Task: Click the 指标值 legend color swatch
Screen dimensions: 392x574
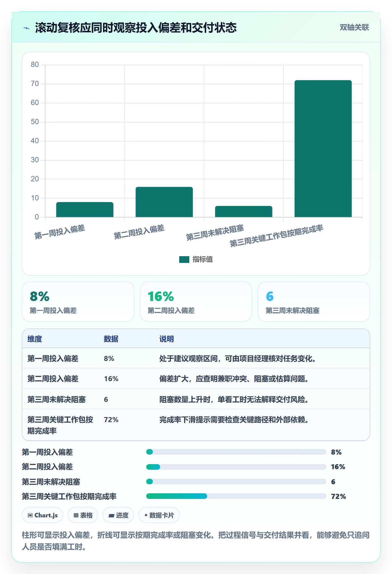Action: [x=184, y=260]
